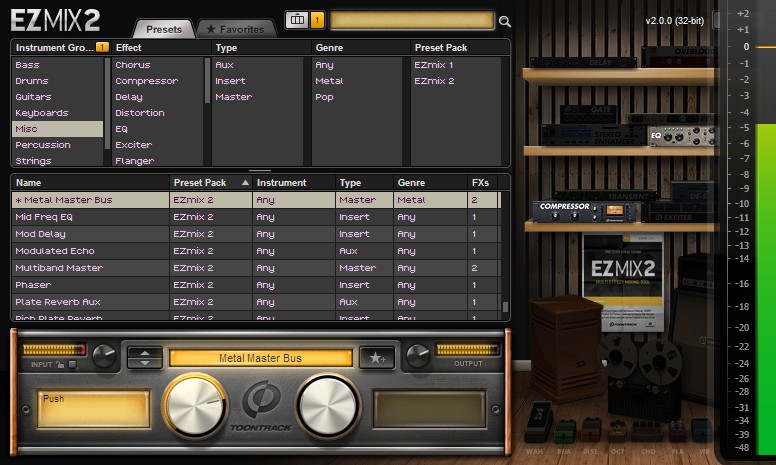This screenshot has height=465, width=776.
Task: Tick the small checkbox next to INPUT lock
Action: click(x=72, y=365)
